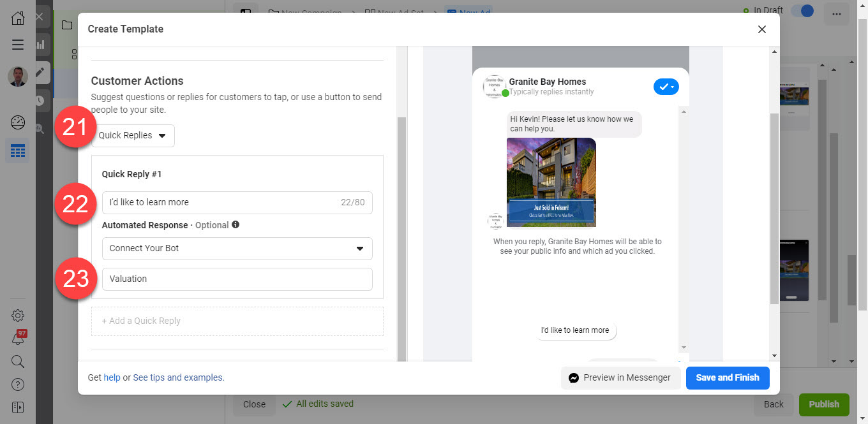Screen dimensions: 868x424
Task: Open See tips and examples link
Action: pyautogui.click(x=178, y=377)
